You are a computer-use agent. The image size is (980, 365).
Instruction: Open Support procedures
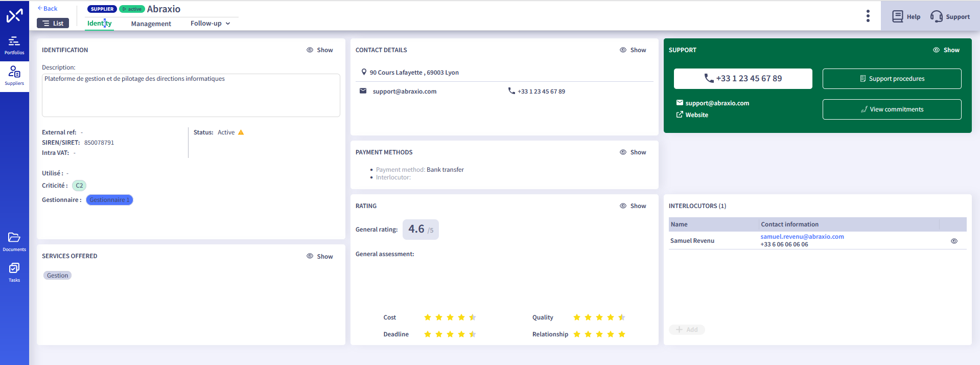coord(892,79)
